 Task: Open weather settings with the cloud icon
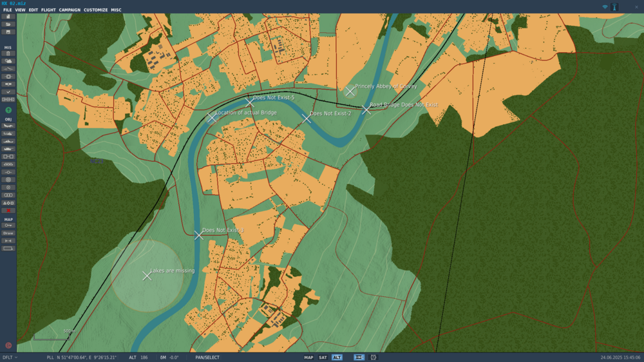click(8, 61)
